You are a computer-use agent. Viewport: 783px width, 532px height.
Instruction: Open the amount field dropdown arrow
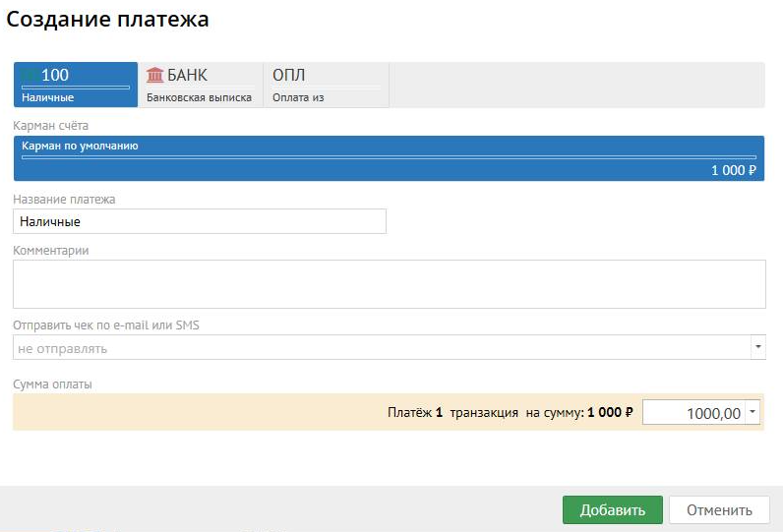[x=753, y=412]
